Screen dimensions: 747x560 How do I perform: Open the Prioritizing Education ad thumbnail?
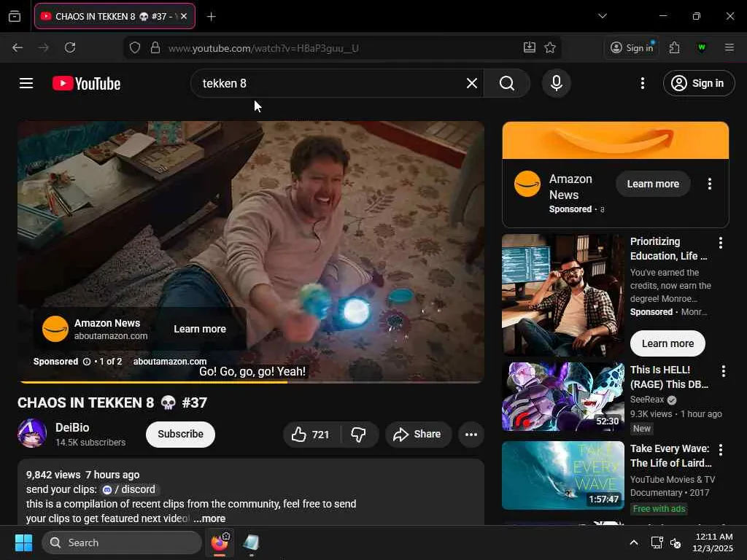click(x=562, y=295)
